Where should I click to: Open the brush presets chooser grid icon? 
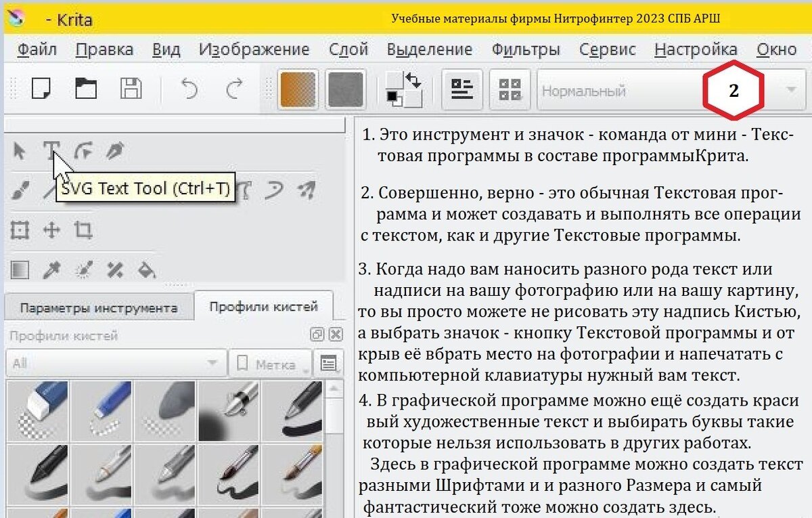(x=510, y=89)
